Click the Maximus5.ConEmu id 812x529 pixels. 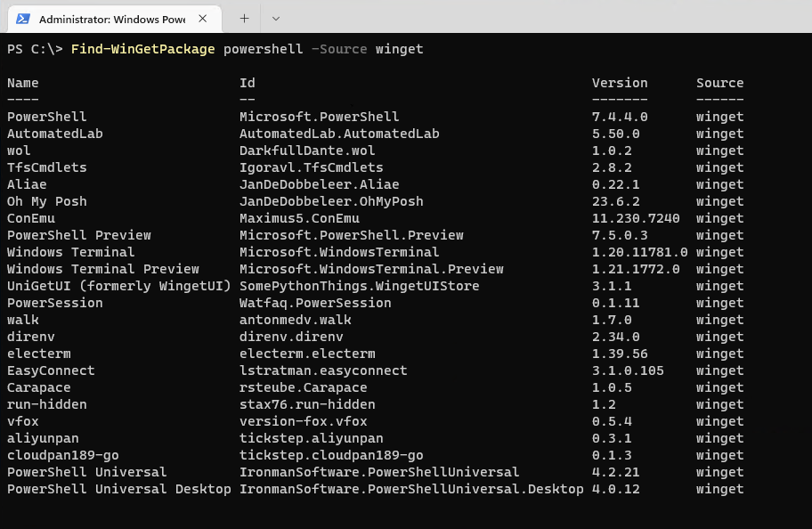point(299,218)
